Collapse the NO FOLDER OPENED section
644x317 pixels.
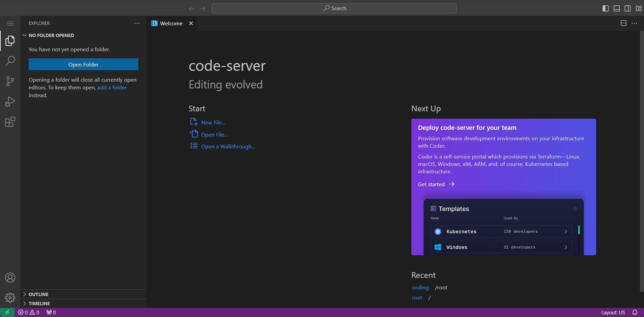83,35
